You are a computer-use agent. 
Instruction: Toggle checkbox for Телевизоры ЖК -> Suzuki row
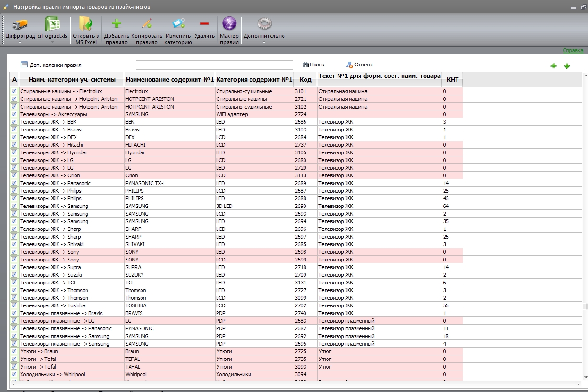[14, 275]
